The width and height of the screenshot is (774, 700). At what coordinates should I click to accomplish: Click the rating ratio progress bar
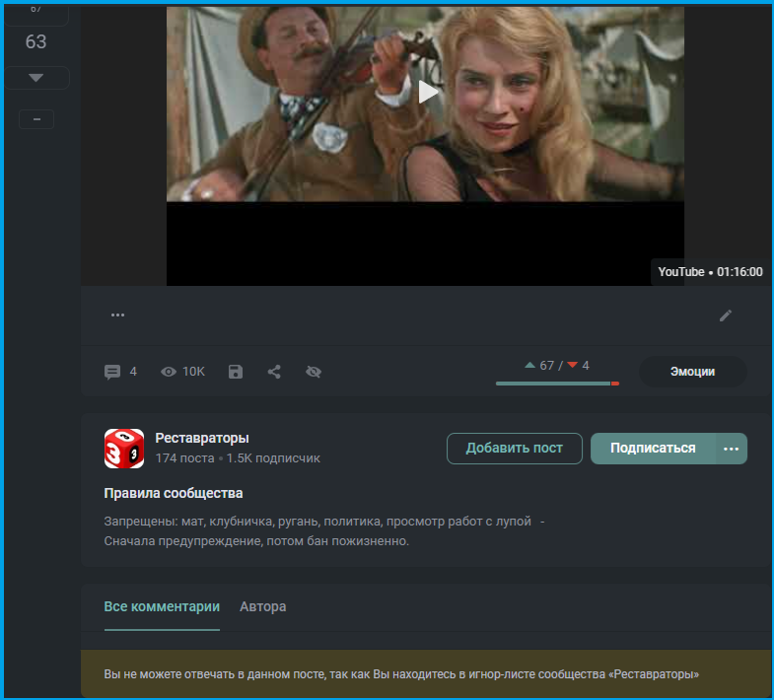pos(557,384)
